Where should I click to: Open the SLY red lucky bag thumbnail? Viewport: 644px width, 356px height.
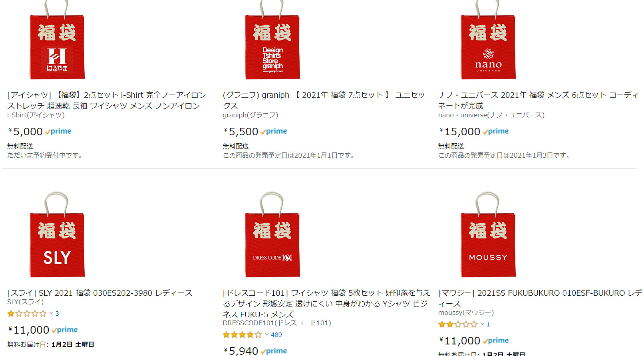[57, 234]
